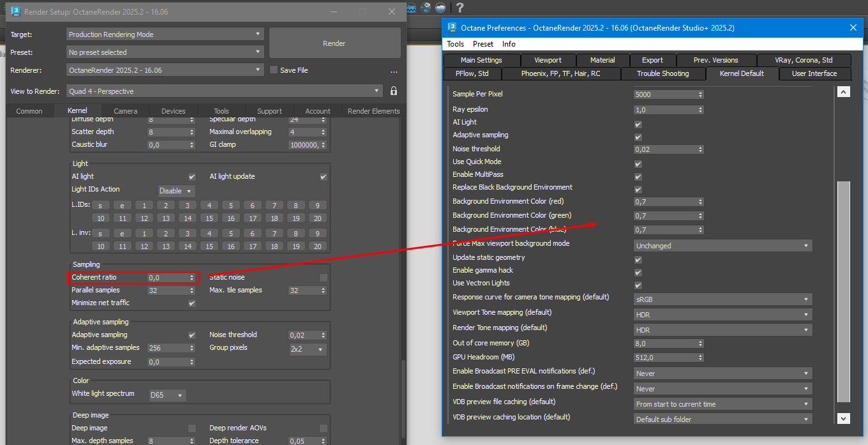Uncheck Minimize net traffic
The height and width of the screenshot is (445, 868).
(x=192, y=303)
